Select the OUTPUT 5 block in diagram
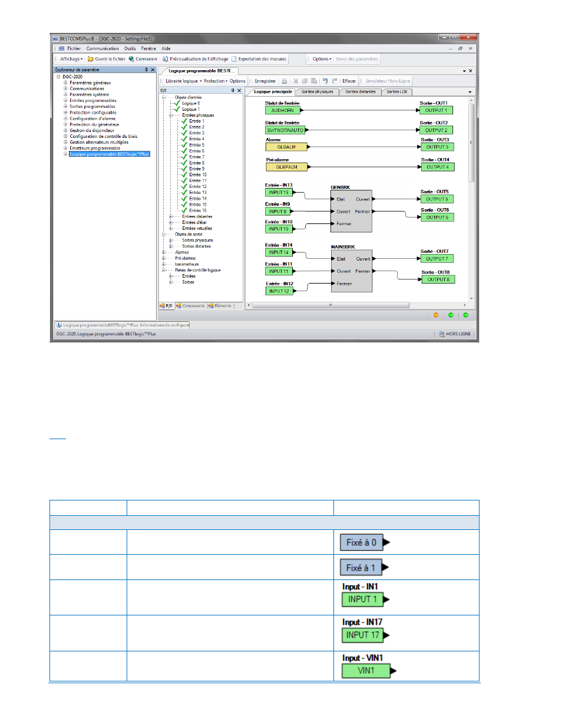Screen dimensions: 562x728 (x=437, y=199)
